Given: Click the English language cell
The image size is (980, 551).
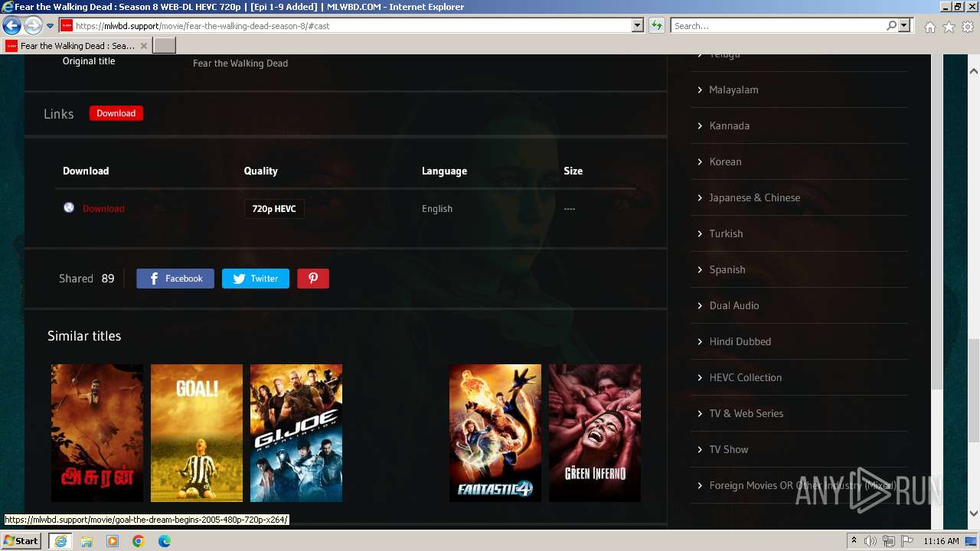Looking at the screenshot, I should coord(437,209).
